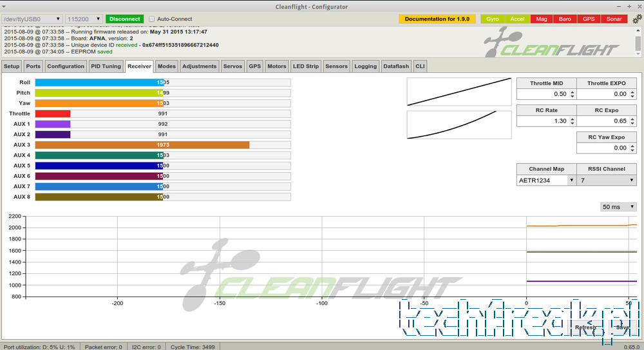Switch to the Setup tab
Viewport: 644px width, 350px height.
(12, 66)
